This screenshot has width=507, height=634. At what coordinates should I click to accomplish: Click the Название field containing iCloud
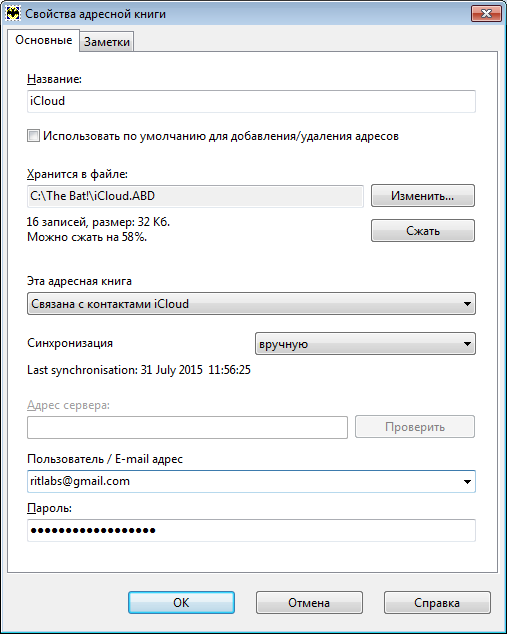251,101
